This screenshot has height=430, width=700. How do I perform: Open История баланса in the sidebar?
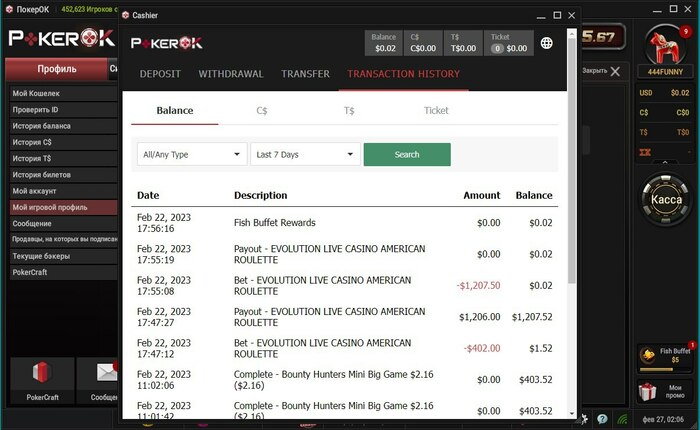click(42, 127)
